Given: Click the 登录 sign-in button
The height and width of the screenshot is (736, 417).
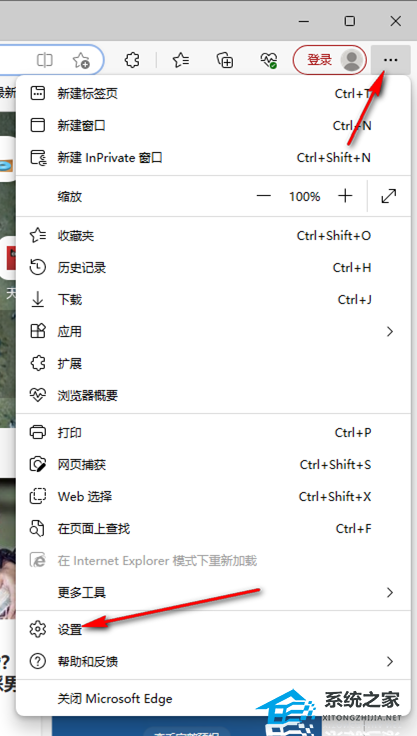Looking at the screenshot, I should (319, 60).
